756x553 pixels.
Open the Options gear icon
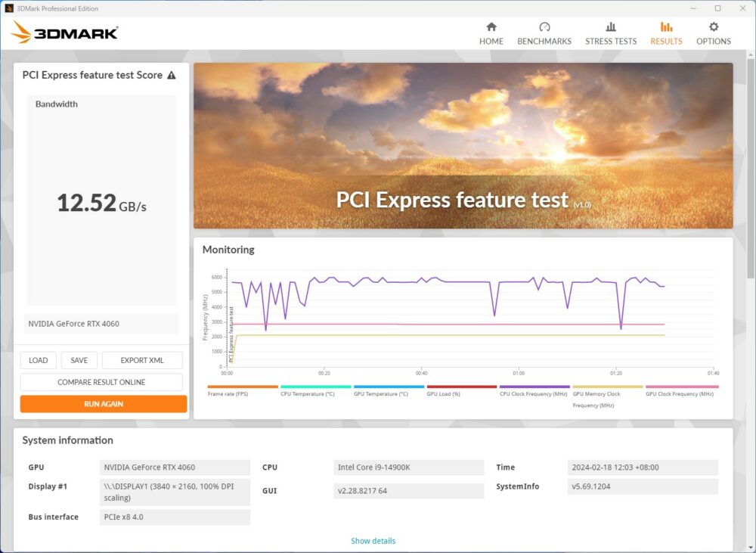pyautogui.click(x=713, y=30)
